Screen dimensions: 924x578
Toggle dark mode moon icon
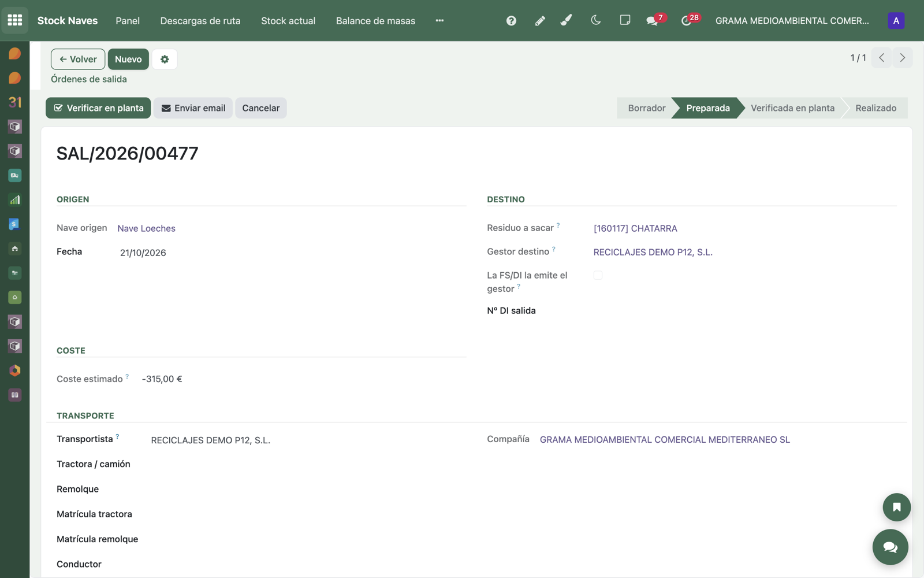tap(596, 20)
